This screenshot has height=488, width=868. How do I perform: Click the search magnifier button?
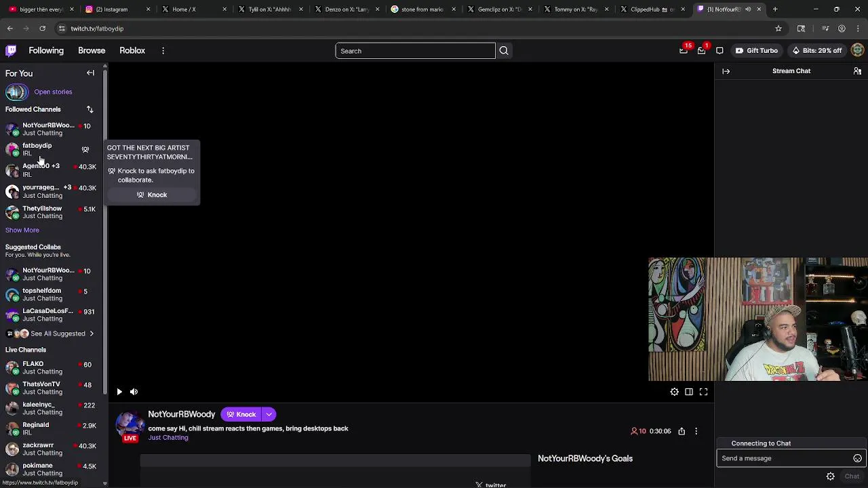pos(504,51)
